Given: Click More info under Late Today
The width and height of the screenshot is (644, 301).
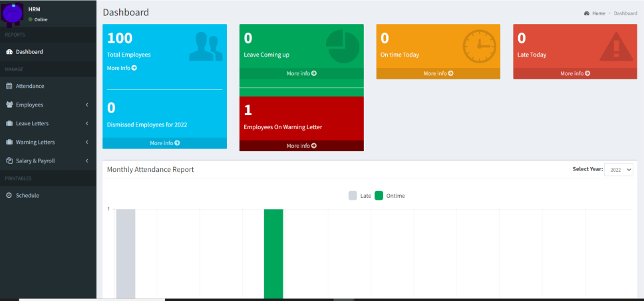Looking at the screenshot, I should click(x=575, y=74).
